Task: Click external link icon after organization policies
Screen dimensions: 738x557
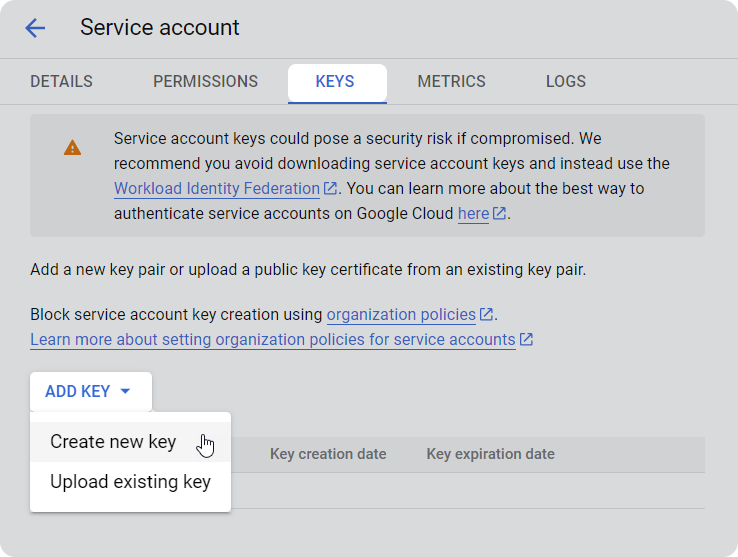Action: tap(486, 314)
